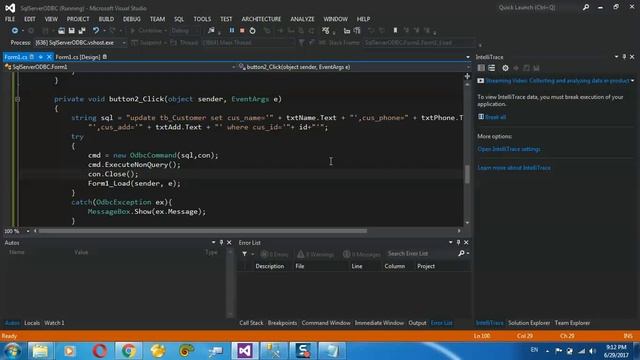Open Windows Explorer folder icon in taskbar
This screenshot has width=640, height=360.
(40, 351)
